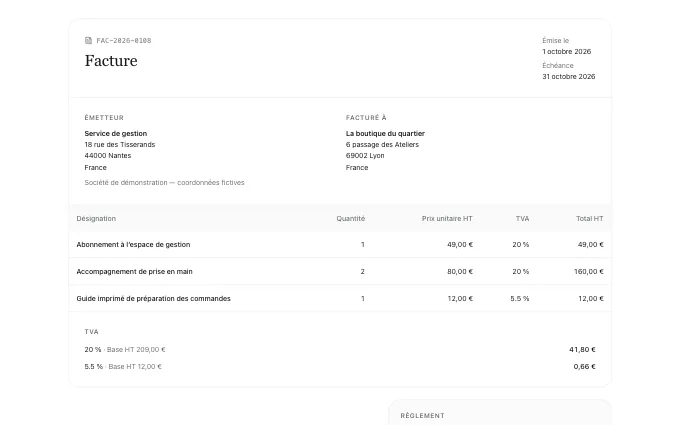Click unit price 12,00 € in Guide row
Viewport: 680px width, 425px height.
[x=460, y=298]
